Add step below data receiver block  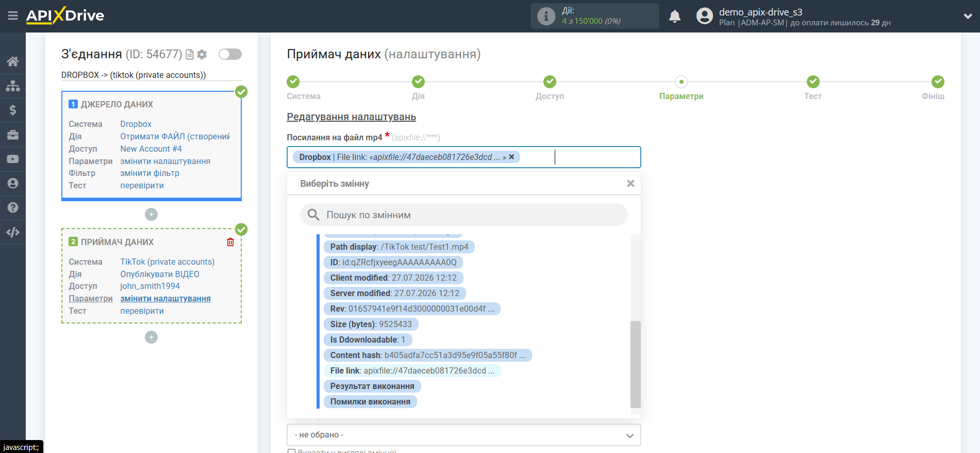(x=151, y=337)
